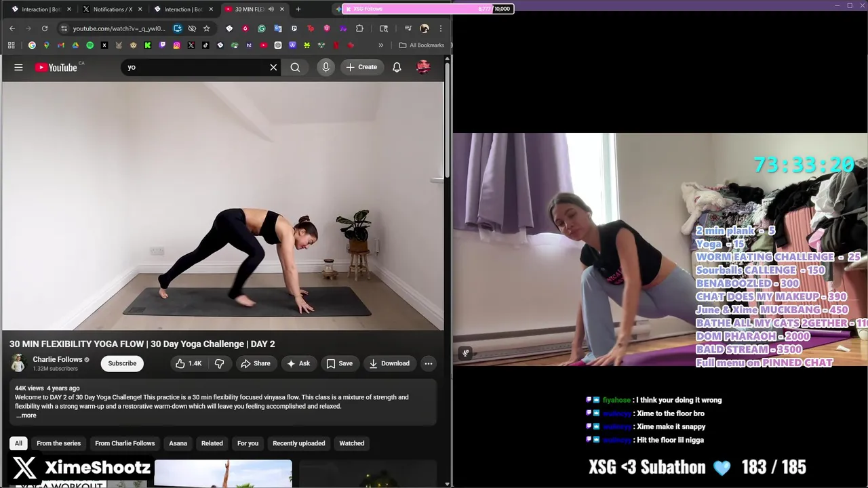868x488 pixels.
Task: Click the third-party cookies eye icon
Action: (192, 28)
